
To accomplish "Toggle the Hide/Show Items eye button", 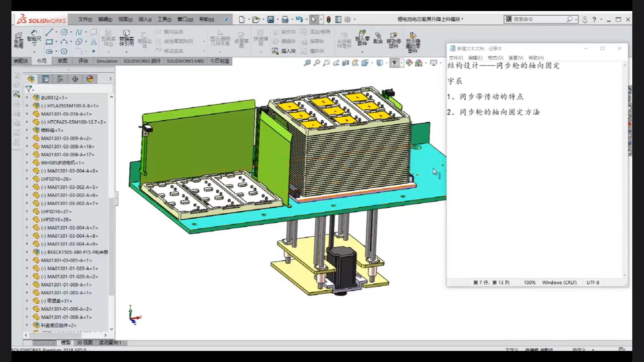I will pos(394,63).
